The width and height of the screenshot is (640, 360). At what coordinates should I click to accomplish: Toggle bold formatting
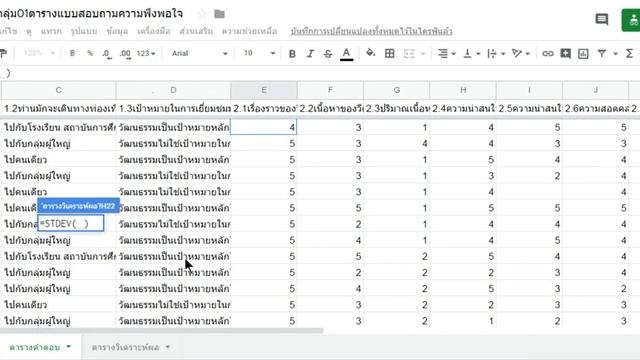[292, 53]
